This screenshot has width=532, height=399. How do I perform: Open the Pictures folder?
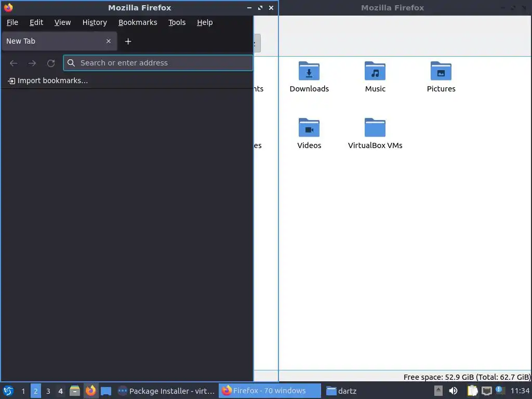pos(441,77)
